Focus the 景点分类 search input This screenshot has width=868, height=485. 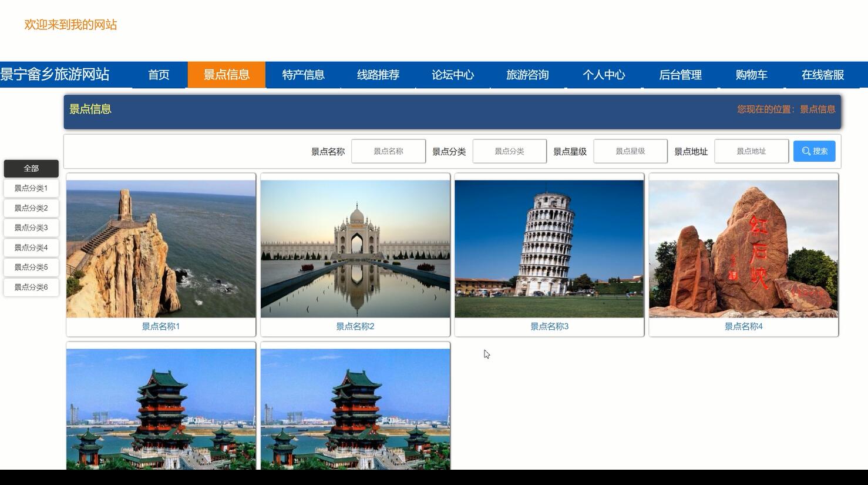509,151
